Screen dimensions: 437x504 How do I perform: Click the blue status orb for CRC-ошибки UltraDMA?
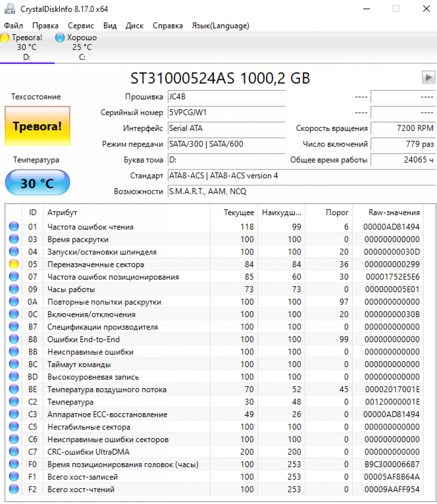[x=14, y=452]
